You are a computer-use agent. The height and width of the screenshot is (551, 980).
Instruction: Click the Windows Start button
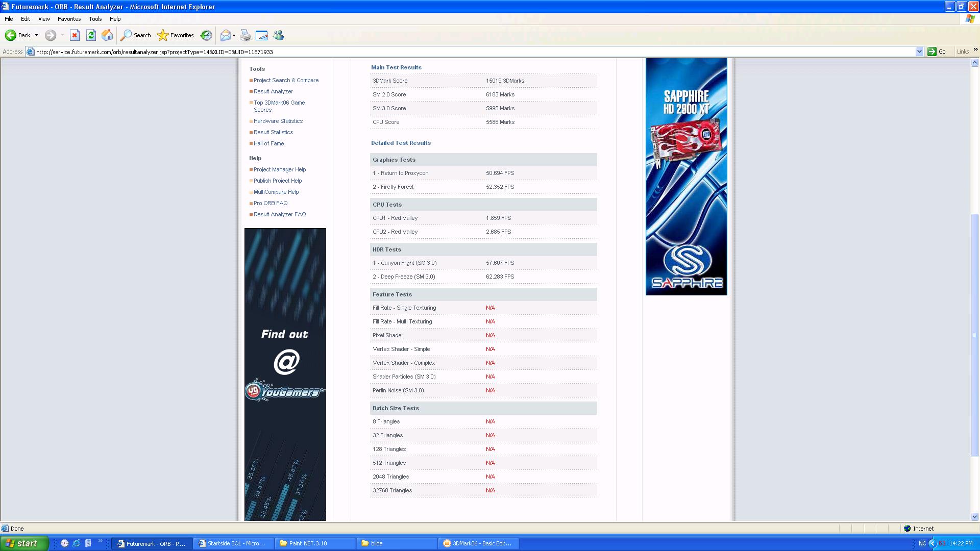point(24,543)
